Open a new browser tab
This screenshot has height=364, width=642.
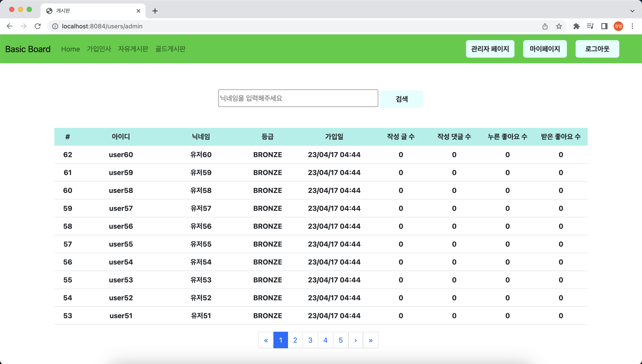click(x=155, y=11)
